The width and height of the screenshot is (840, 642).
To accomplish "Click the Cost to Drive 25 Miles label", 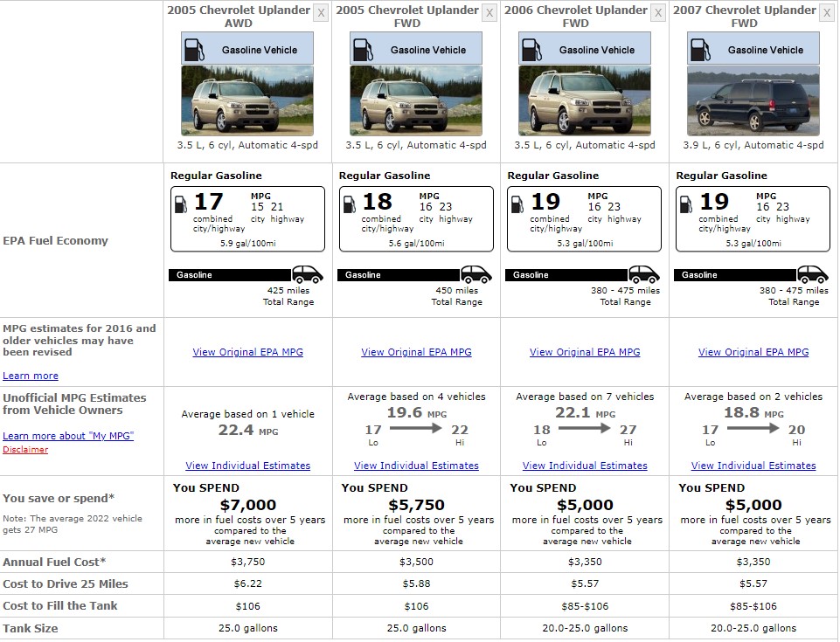I will coord(66,583).
